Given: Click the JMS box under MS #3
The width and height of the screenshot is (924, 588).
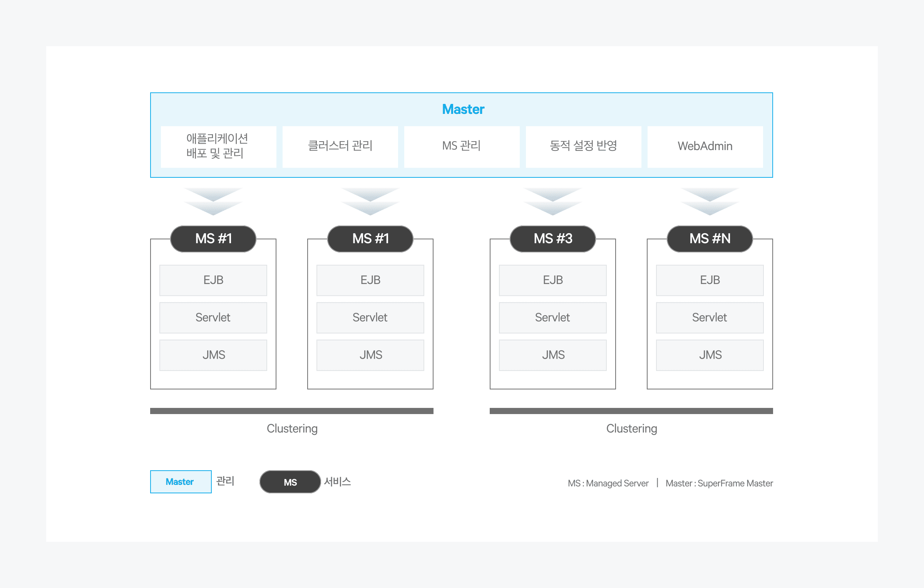Looking at the screenshot, I should click(552, 355).
